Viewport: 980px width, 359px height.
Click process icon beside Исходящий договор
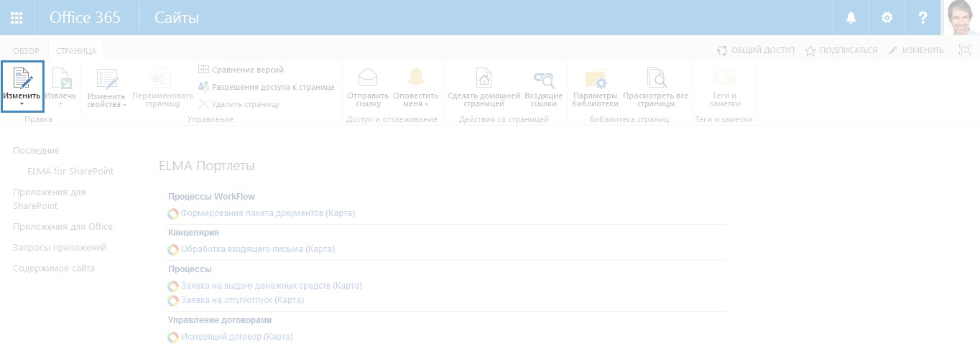[173, 337]
